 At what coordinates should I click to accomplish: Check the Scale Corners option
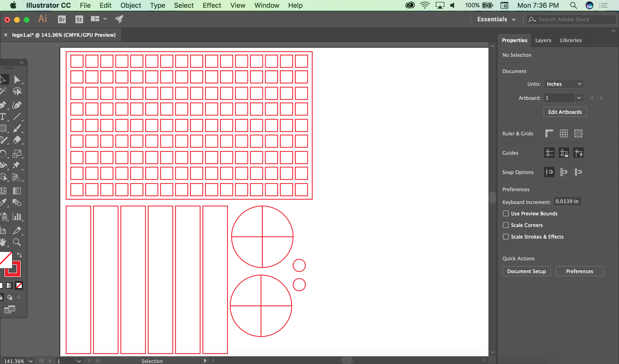point(506,225)
